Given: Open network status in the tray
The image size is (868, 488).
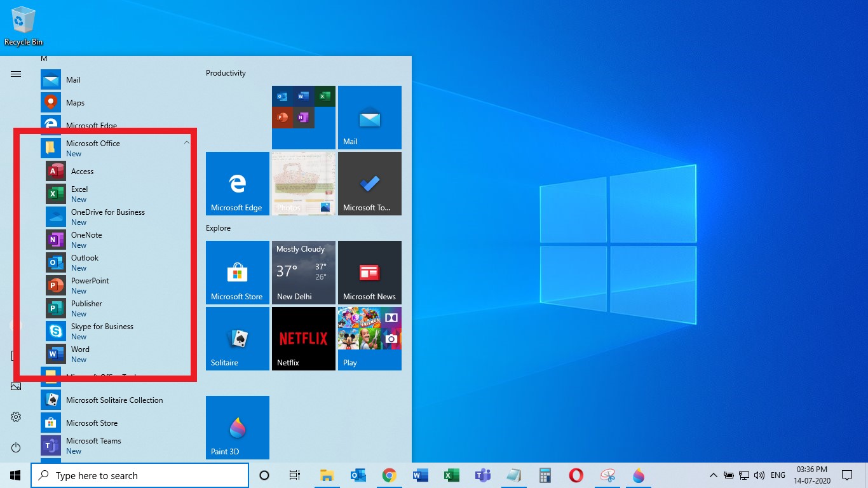Looking at the screenshot, I should click(743, 475).
